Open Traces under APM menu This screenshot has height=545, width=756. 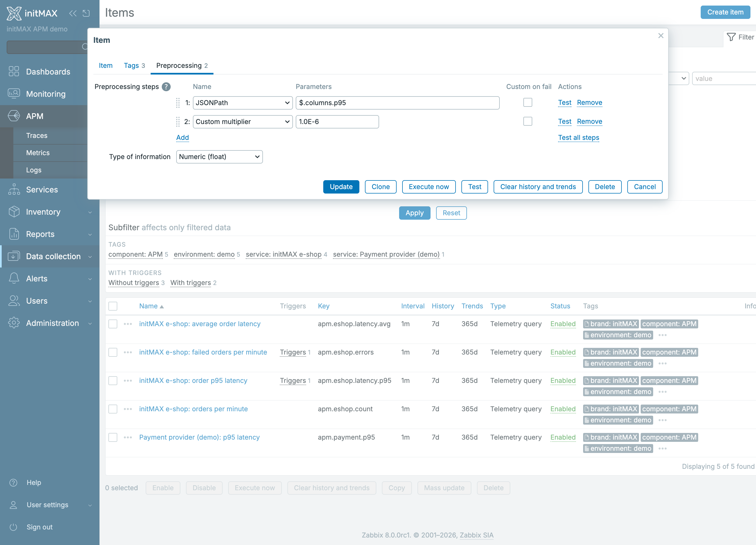point(37,135)
